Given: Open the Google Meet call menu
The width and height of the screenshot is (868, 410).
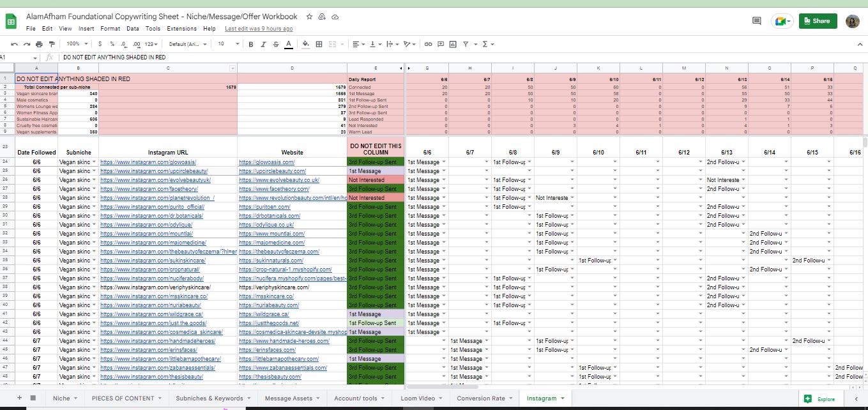Looking at the screenshot, I should pos(782,21).
